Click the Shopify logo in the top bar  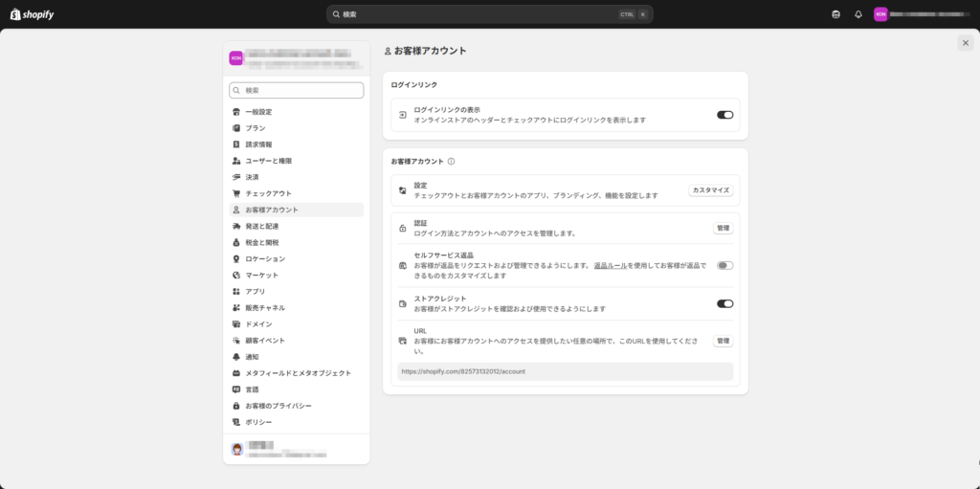tap(32, 14)
